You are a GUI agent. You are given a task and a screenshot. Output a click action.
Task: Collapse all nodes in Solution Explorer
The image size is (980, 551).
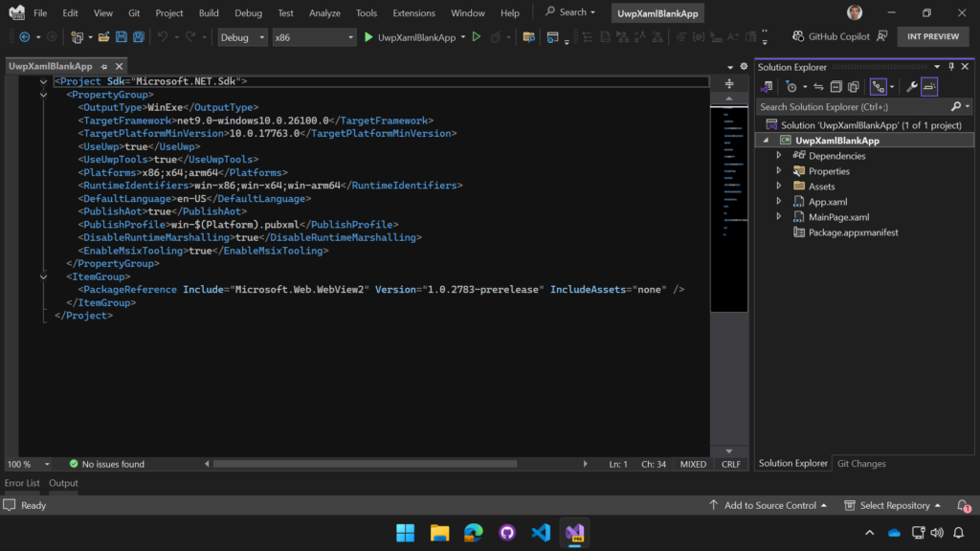tap(837, 86)
